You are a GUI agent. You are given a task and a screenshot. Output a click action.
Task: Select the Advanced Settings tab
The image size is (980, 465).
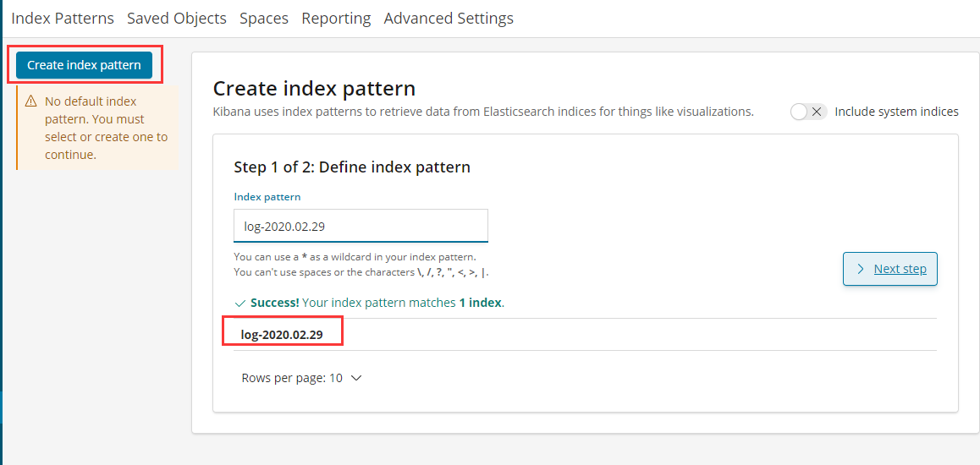click(449, 18)
